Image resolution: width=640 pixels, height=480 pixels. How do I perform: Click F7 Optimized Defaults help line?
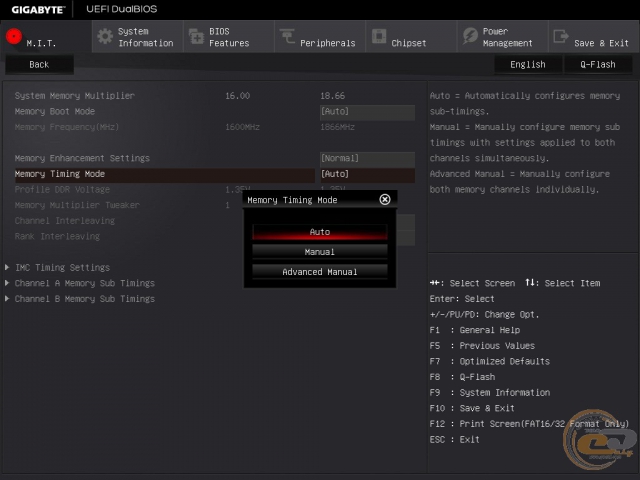[490, 361]
